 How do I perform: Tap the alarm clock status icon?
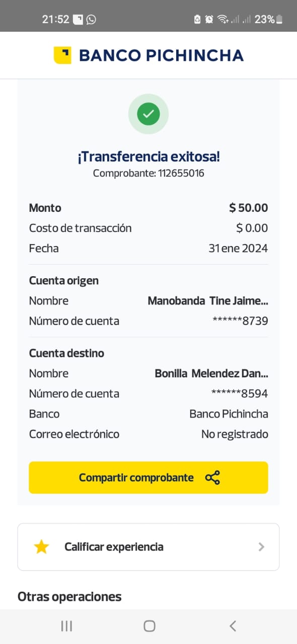[x=209, y=20]
